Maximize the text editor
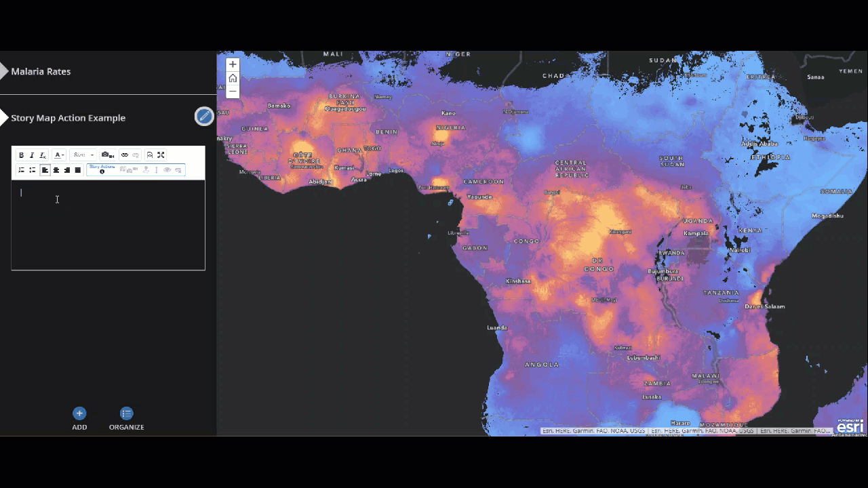This screenshot has width=868, height=488. click(161, 155)
